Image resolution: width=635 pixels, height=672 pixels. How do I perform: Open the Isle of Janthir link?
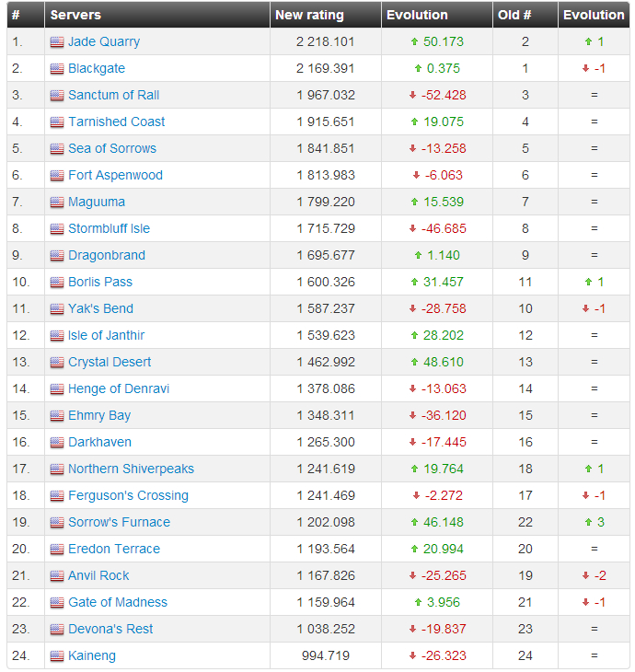click(x=106, y=335)
